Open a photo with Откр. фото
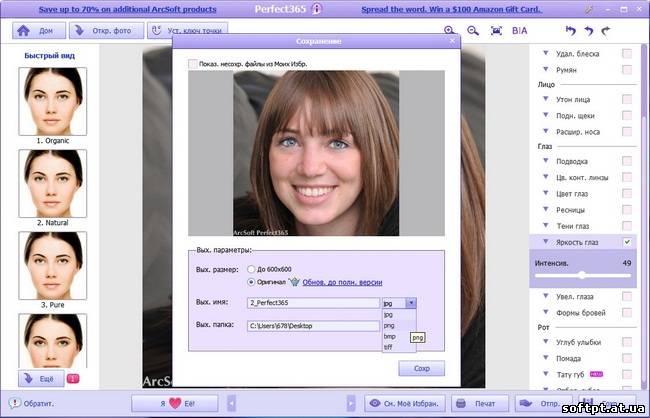650x418 pixels. click(x=107, y=31)
